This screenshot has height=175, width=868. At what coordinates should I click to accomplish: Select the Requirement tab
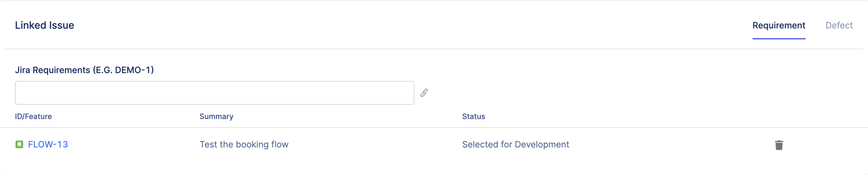click(x=778, y=25)
